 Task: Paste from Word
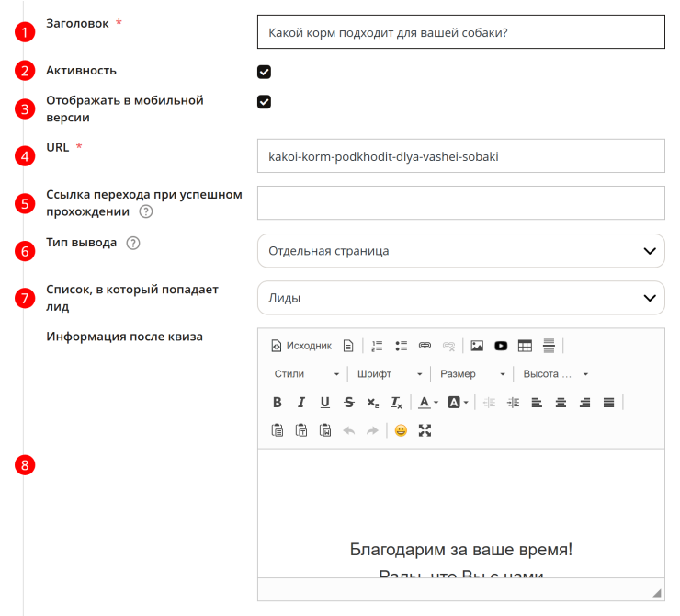pos(324,430)
